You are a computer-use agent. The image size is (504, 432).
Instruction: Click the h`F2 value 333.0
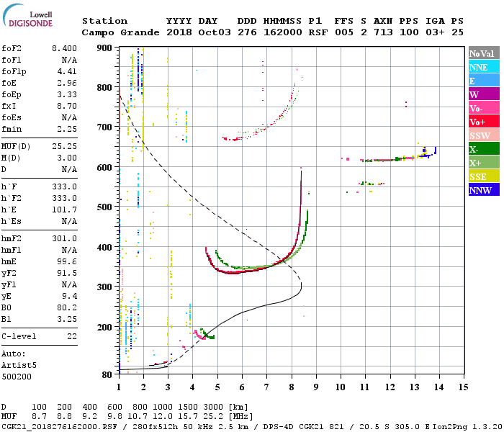[x=64, y=198]
